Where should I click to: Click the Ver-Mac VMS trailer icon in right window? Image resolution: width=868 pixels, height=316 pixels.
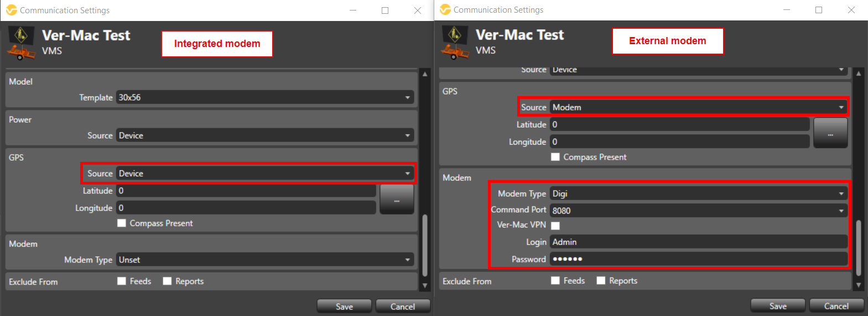pos(455,42)
